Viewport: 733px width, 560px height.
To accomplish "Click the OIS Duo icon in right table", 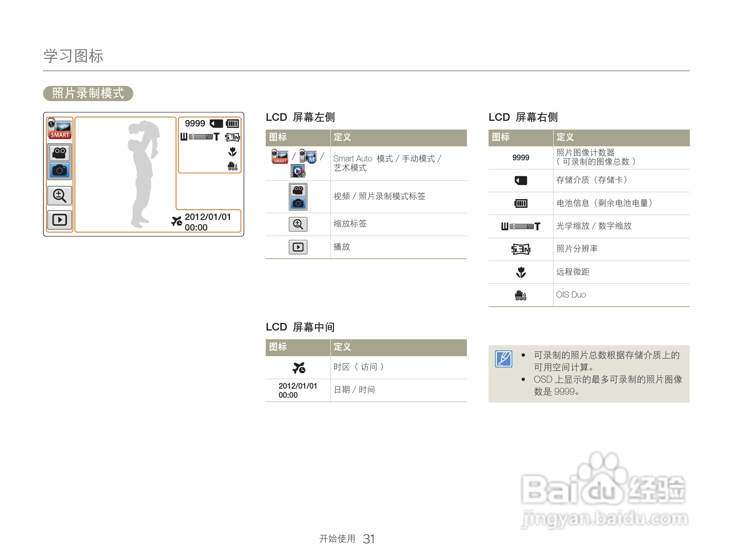I will (520, 295).
